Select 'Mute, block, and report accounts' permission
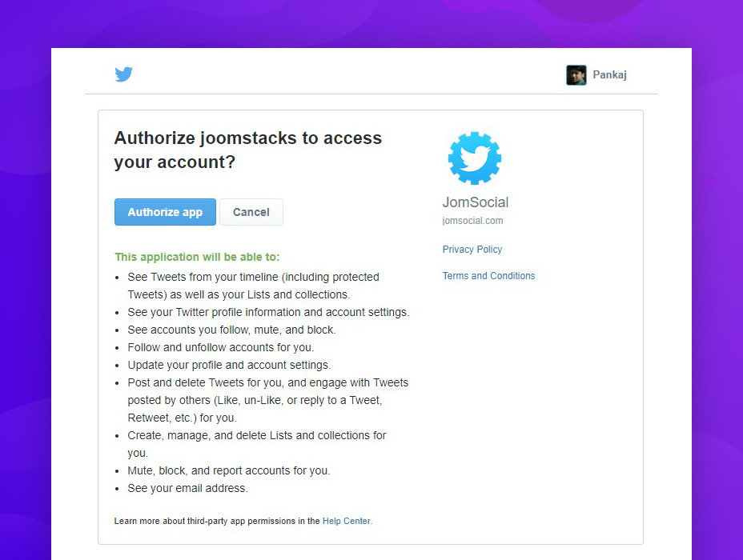Viewport: 743px width, 560px height. pyautogui.click(x=229, y=471)
